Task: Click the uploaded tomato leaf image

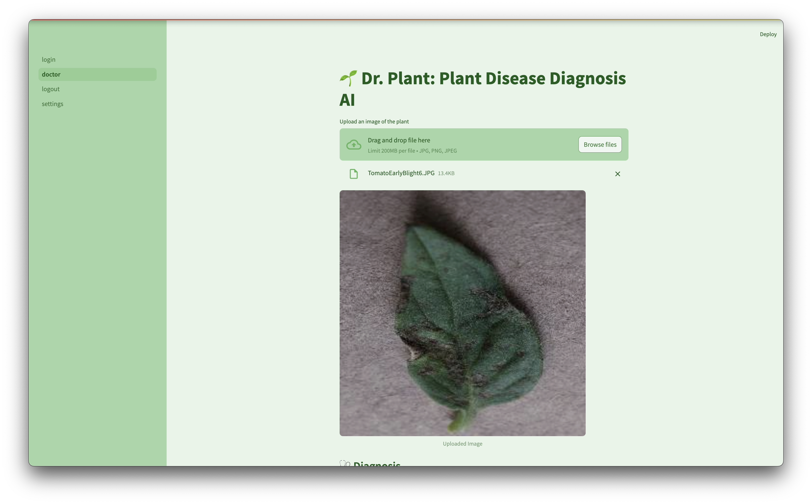Action: tap(462, 313)
